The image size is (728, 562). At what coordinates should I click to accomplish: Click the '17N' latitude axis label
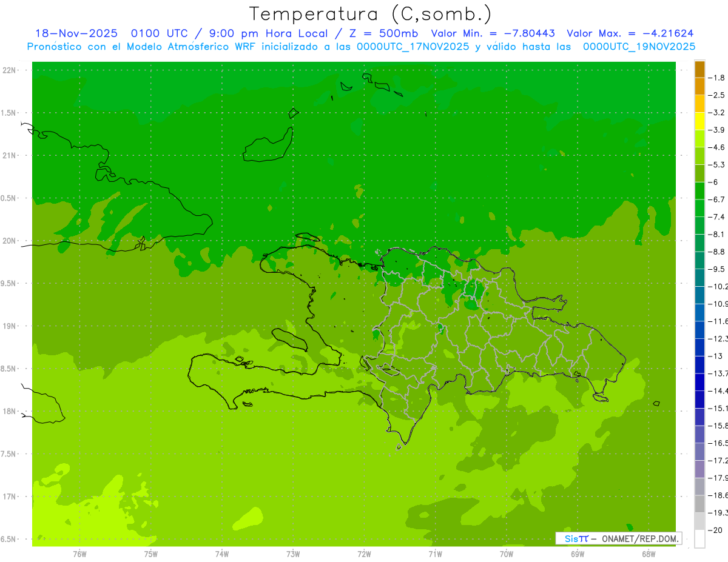[x=10, y=497]
